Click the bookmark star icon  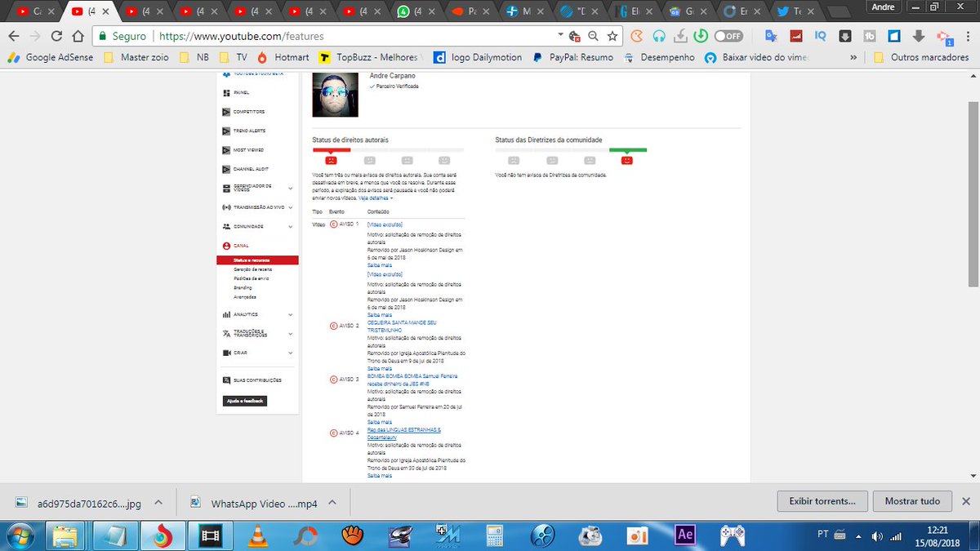(x=612, y=36)
